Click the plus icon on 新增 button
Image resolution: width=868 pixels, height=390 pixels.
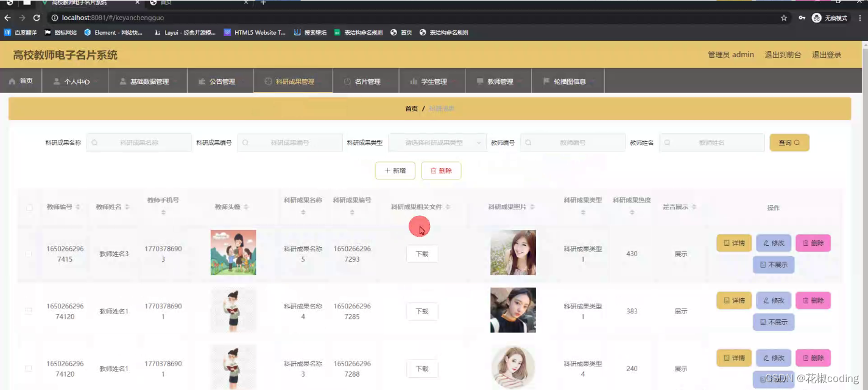coord(388,170)
